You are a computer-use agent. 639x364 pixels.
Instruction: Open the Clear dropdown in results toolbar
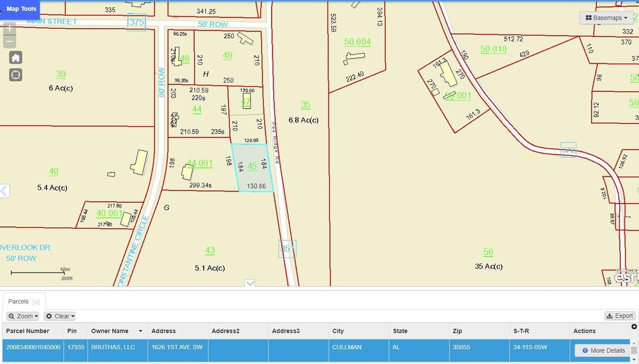(x=60, y=316)
